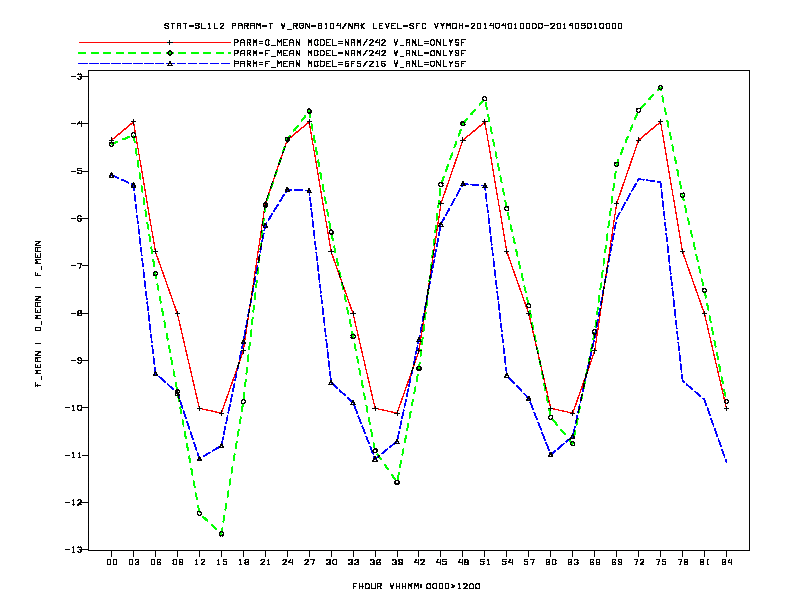Click the vertical y-axis label F_MEAN O_MEAN
Screen dimensions: 792x612
[x=38, y=314]
